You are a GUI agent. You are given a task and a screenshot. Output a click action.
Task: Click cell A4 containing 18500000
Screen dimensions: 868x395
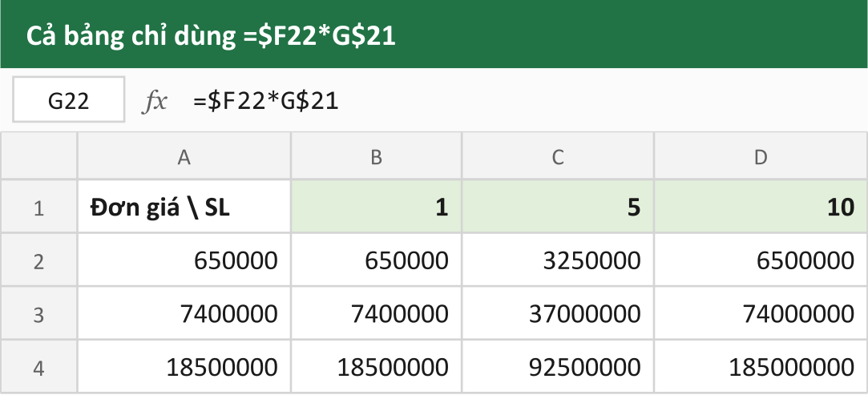pyautogui.click(x=184, y=366)
